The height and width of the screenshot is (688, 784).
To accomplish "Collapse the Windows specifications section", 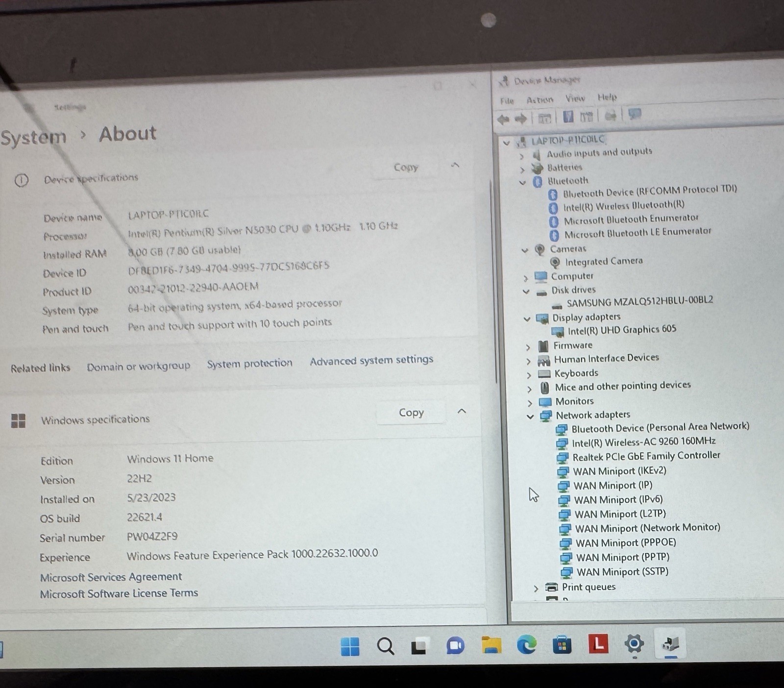I will 462,411.
